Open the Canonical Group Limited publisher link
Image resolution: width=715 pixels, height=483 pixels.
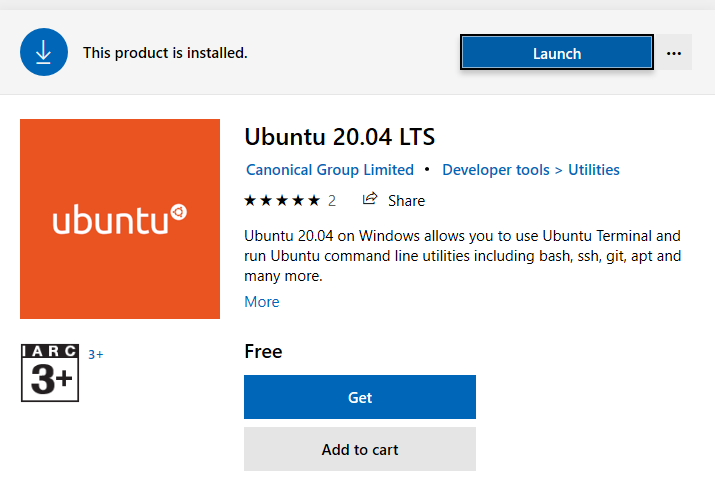click(x=330, y=170)
